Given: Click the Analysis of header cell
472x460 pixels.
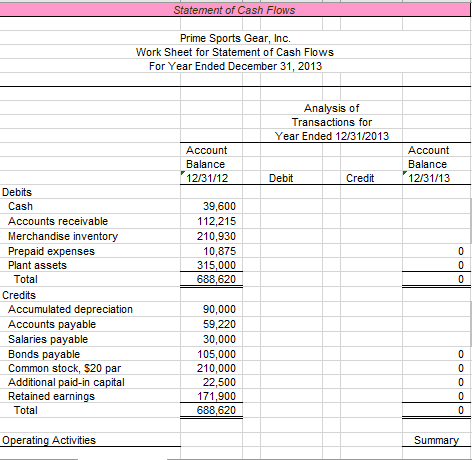Looking at the screenshot, I should pyautogui.click(x=332, y=108).
